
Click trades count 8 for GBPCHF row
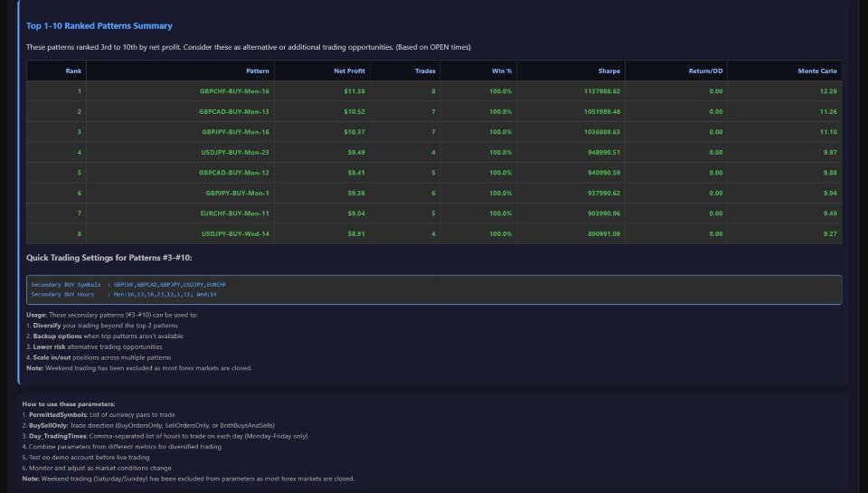pyautogui.click(x=433, y=91)
